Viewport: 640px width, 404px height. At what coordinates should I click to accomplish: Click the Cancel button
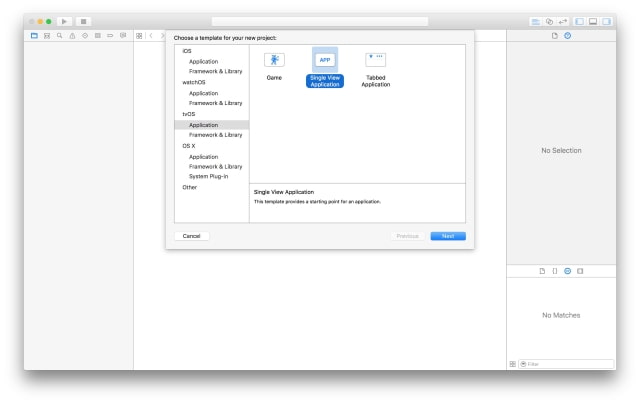point(191,236)
